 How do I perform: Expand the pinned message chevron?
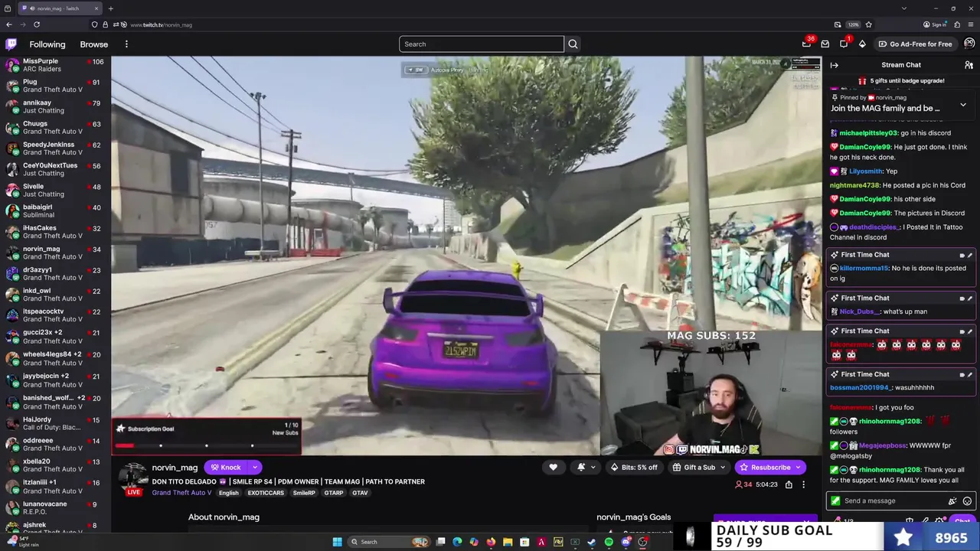tap(963, 105)
